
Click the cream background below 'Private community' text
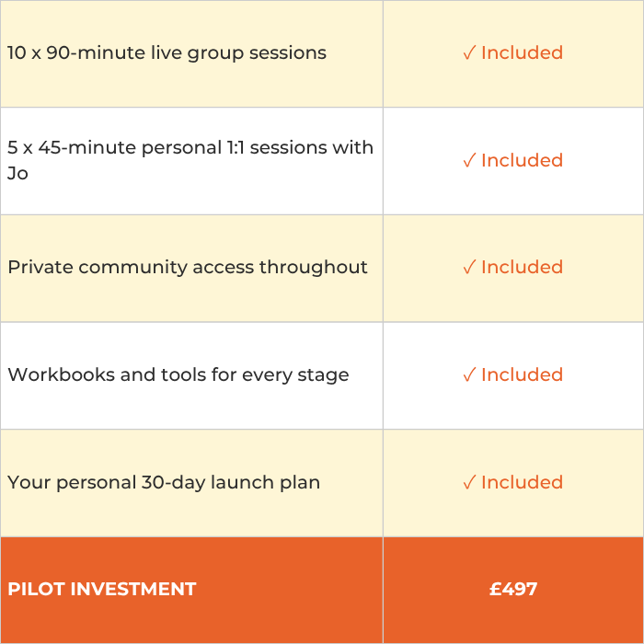pyautogui.click(x=138, y=302)
